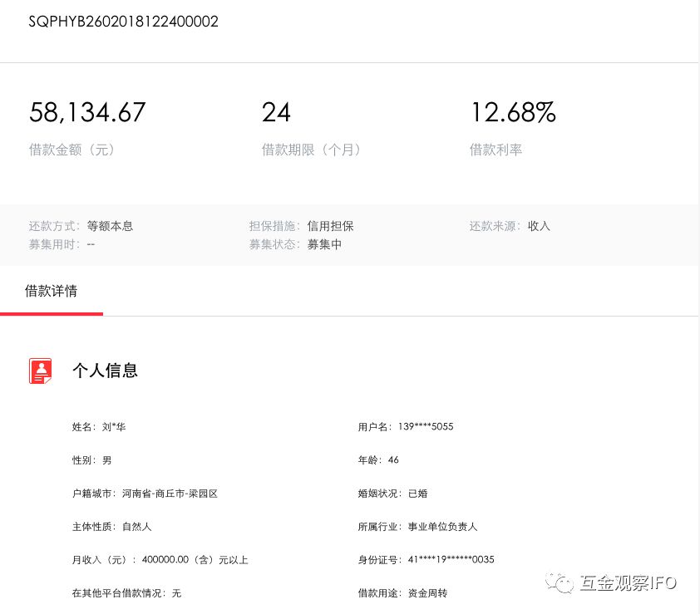
Task: Click the loan ID SQPHYB2602018122400002
Action: (x=124, y=22)
